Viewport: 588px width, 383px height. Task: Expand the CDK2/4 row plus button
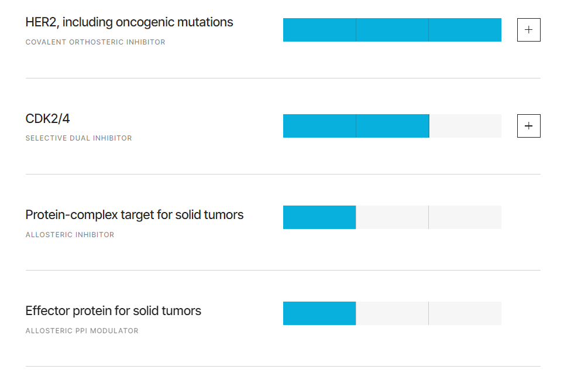pyautogui.click(x=528, y=126)
